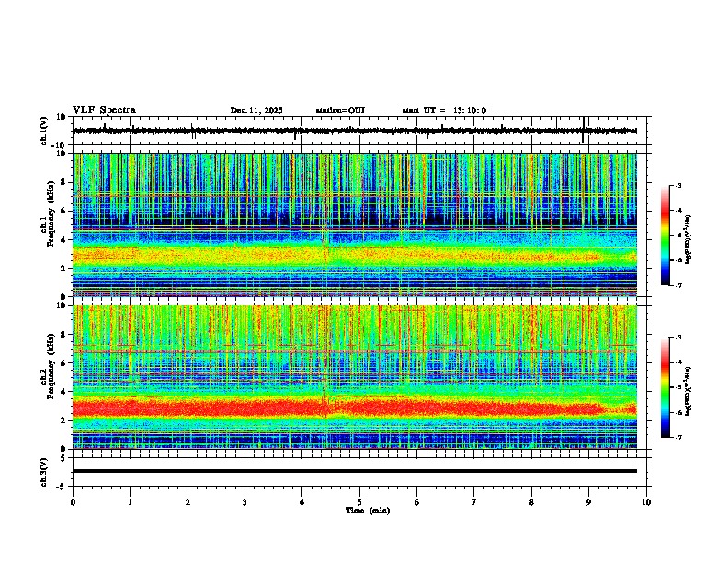The height and width of the screenshot is (563, 728).
Task: Click the "ch.1(V)" waveform axis label
Action: pyautogui.click(x=44, y=131)
